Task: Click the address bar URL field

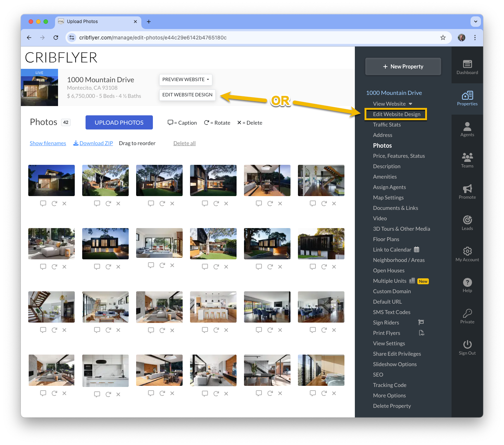Action: coord(259,38)
